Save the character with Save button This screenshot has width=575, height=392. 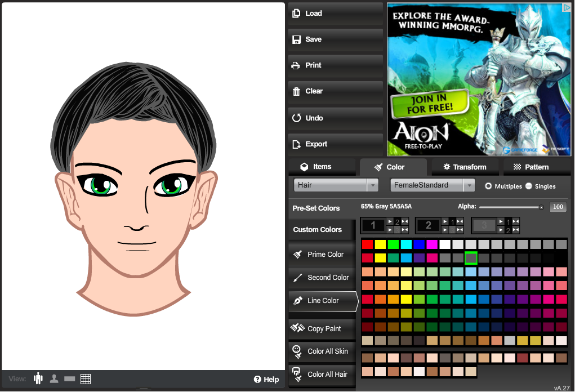tap(335, 39)
